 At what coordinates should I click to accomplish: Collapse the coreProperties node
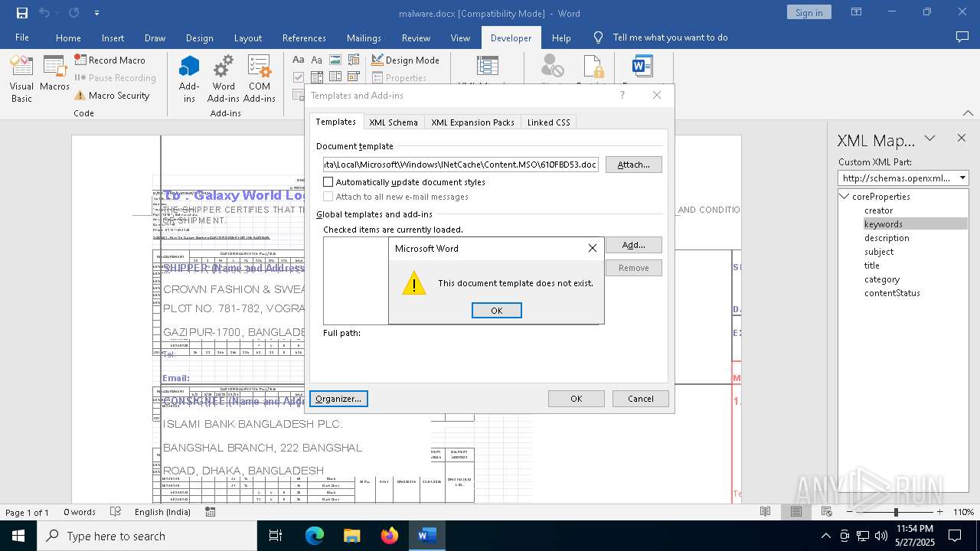click(845, 197)
